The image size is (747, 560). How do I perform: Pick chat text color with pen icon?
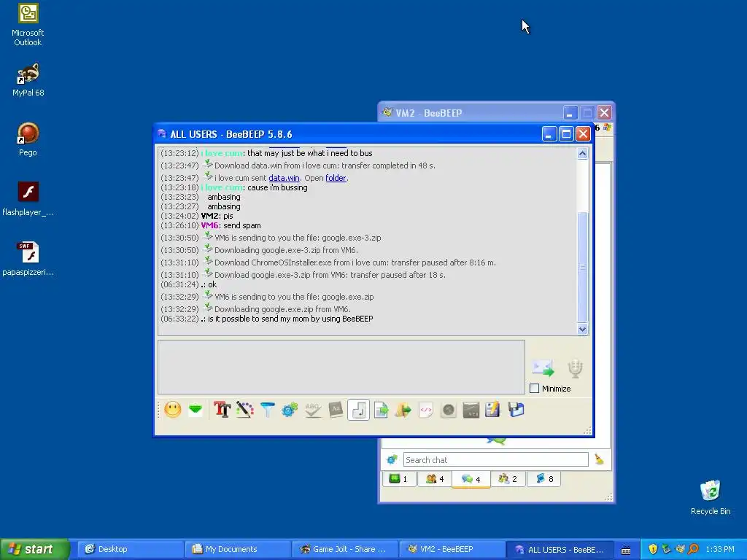(244, 410)
